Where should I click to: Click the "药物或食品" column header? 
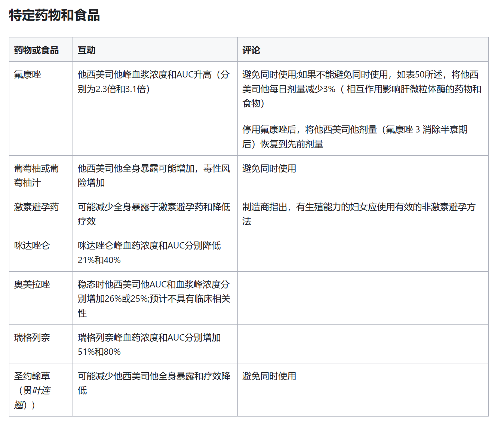[x=36, y=50]
